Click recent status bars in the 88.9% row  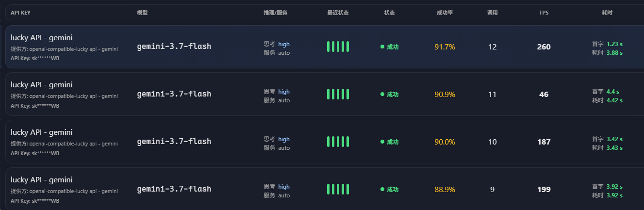tap(338, 189)
